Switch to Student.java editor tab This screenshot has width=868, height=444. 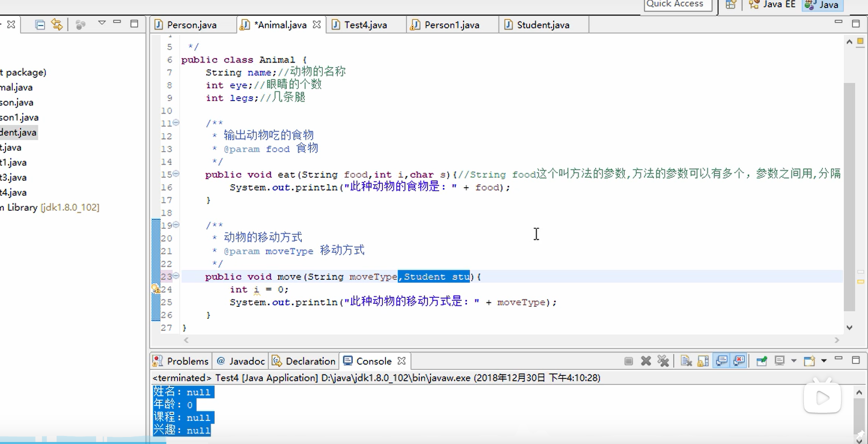(543, 25)
